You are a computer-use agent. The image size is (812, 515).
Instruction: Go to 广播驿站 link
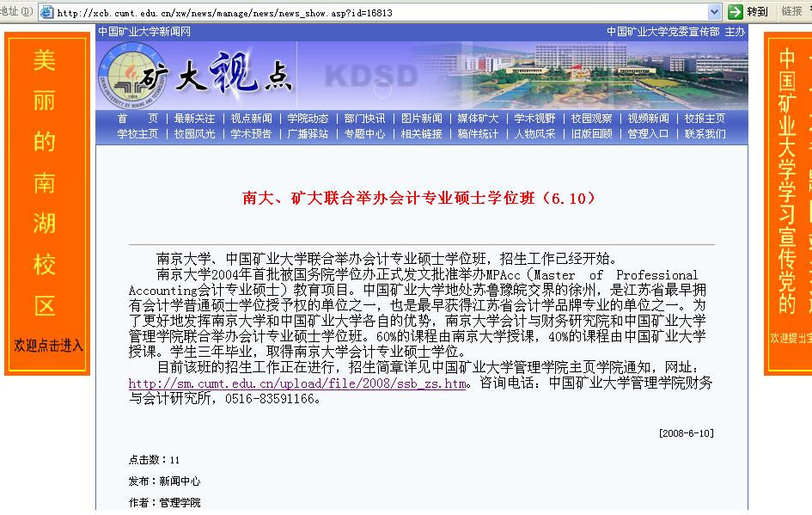(308, 134)
